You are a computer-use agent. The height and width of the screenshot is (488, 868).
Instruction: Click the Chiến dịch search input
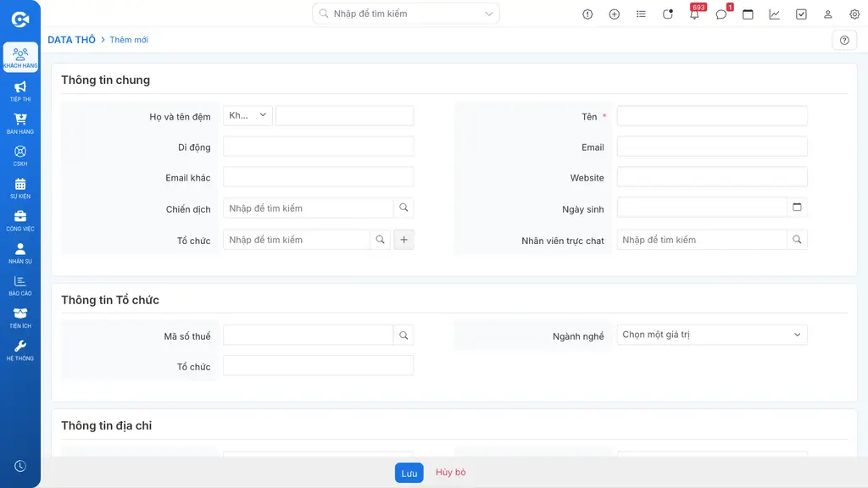309,208
